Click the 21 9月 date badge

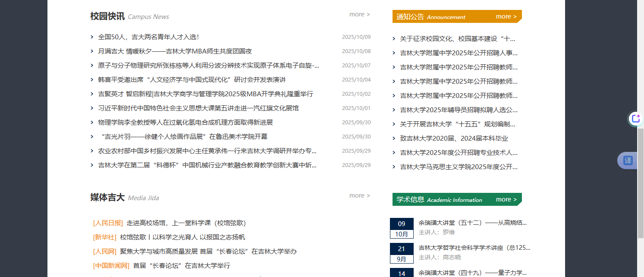(402, 253)
